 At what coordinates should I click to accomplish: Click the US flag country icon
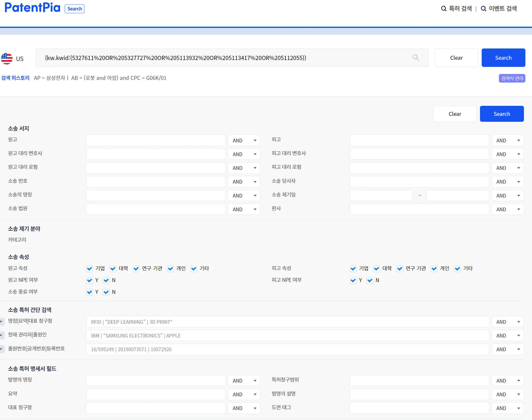7,58
